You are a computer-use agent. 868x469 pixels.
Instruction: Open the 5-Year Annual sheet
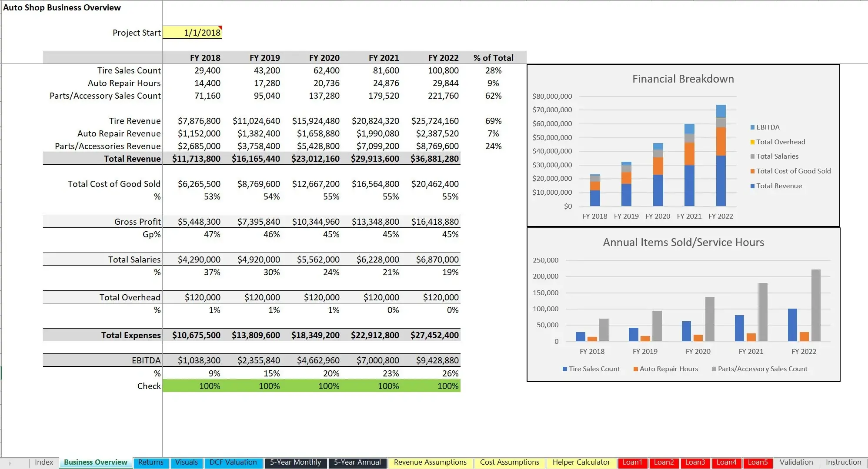[x=357, y=462]
